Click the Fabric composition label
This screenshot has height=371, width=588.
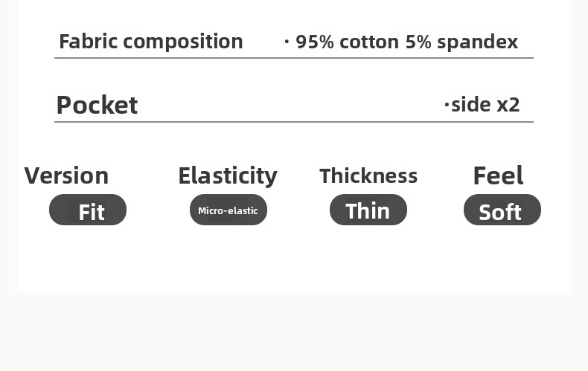(150, 42)
